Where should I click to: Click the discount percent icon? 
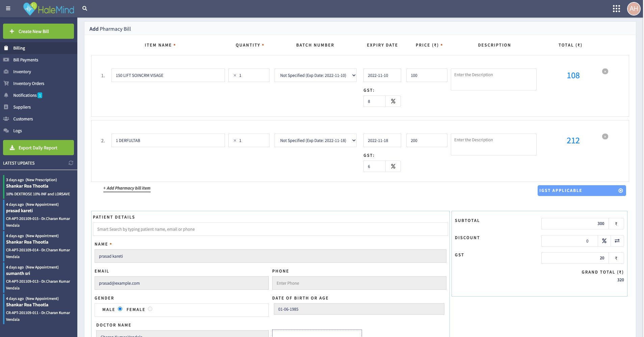604,241
